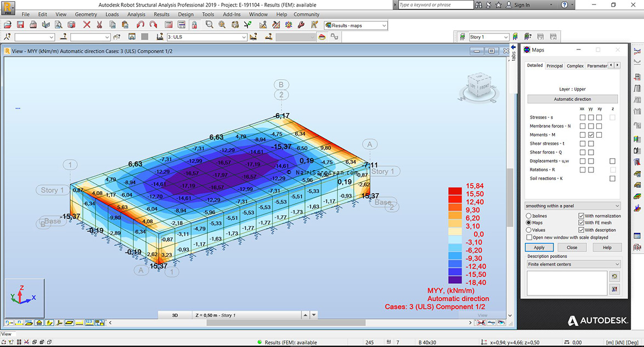This screenshot has width=644, height=347.
Task: Click the favorites star icon
Action: tap(498, 5)
